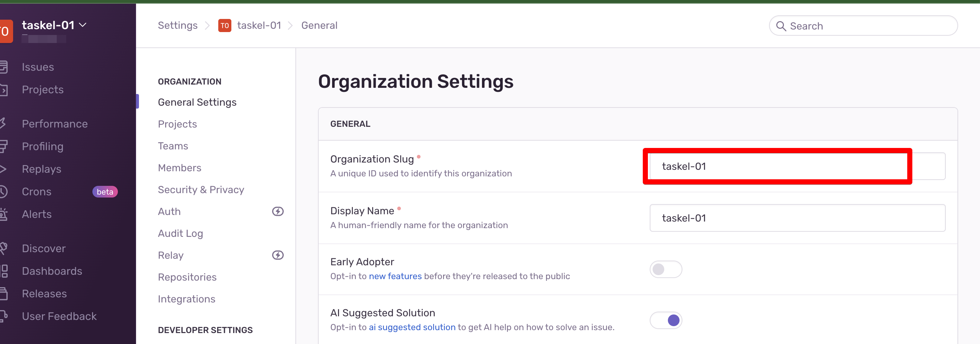The image size is (980, 344).
Task: Click the Display Name input field
Action: point(797,218)
